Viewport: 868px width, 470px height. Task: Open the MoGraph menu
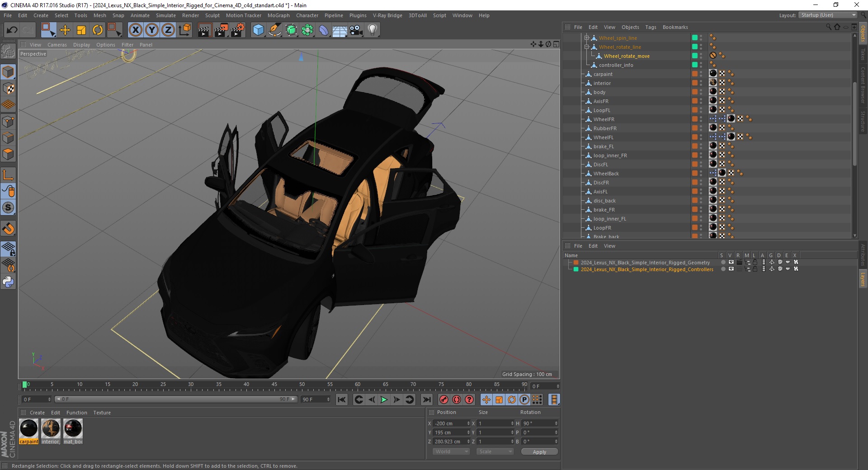(x=278, y=15)
